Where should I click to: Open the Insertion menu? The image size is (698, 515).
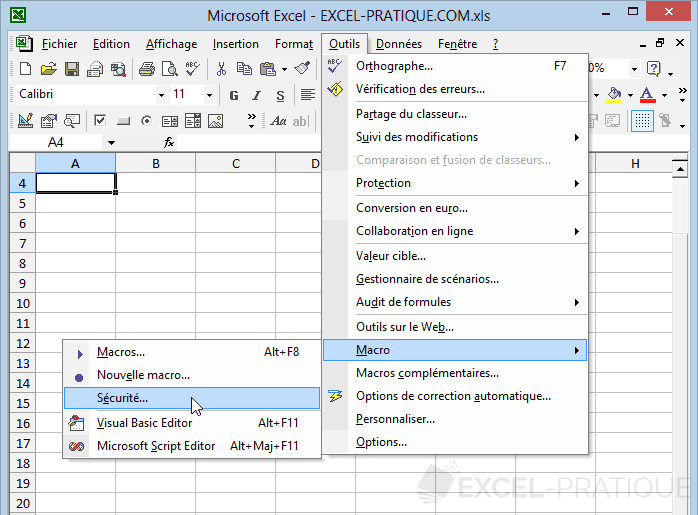[x=235, y=44]
